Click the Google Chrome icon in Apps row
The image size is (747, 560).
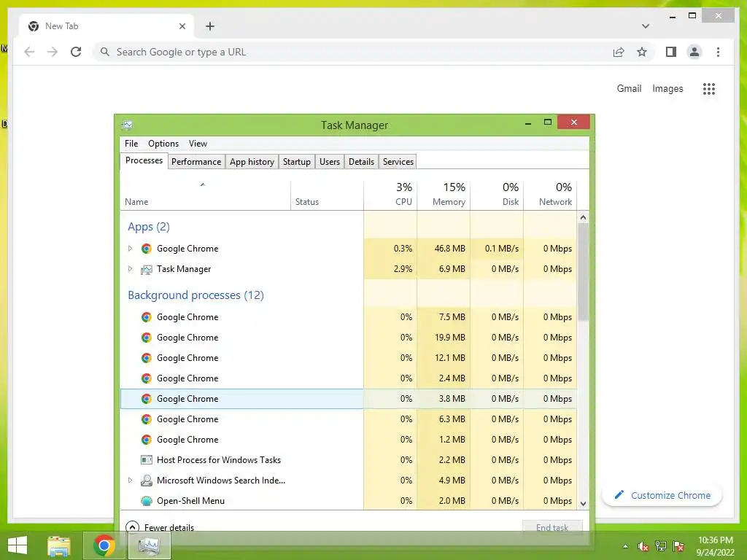pyautogui.click(x=146, y=249)
